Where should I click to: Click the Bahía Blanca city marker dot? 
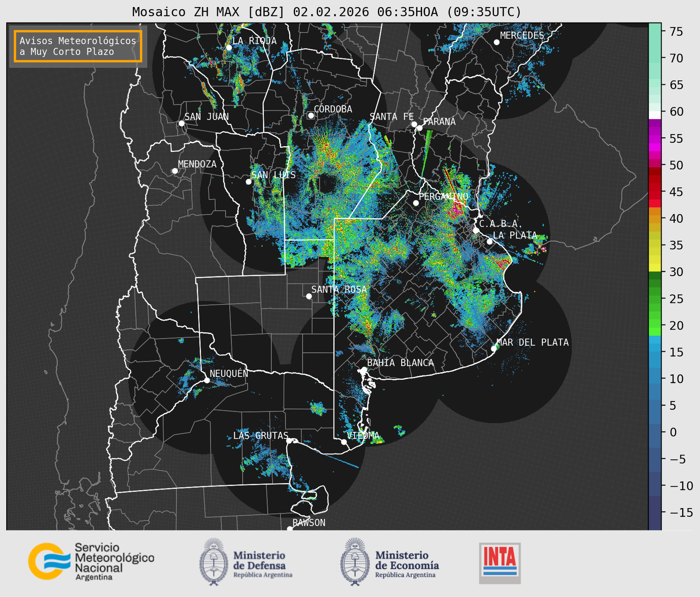(364, 369)
